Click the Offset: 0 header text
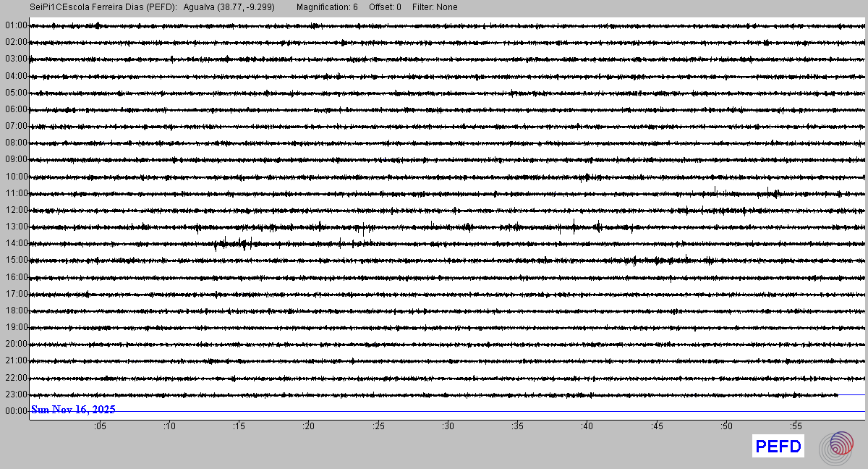 pos(385,7)
